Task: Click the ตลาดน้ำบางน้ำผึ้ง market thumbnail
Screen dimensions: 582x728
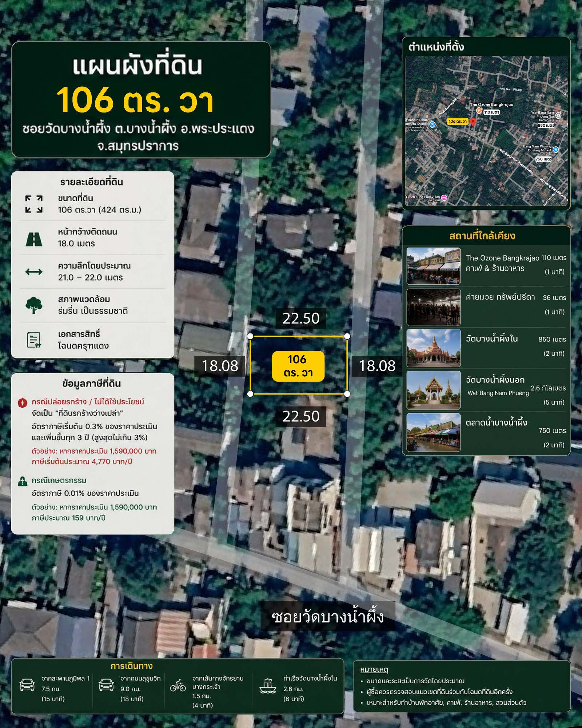Action: click(x=434, y=432)
